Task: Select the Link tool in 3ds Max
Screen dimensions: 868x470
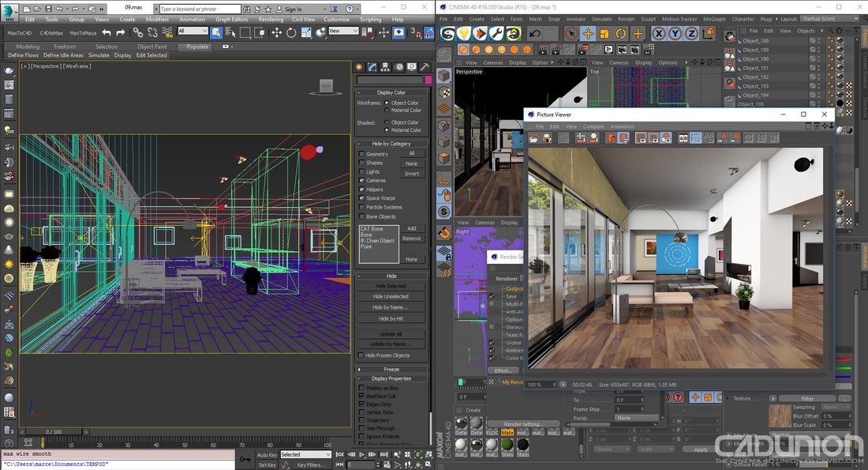Action: [138, 32]
